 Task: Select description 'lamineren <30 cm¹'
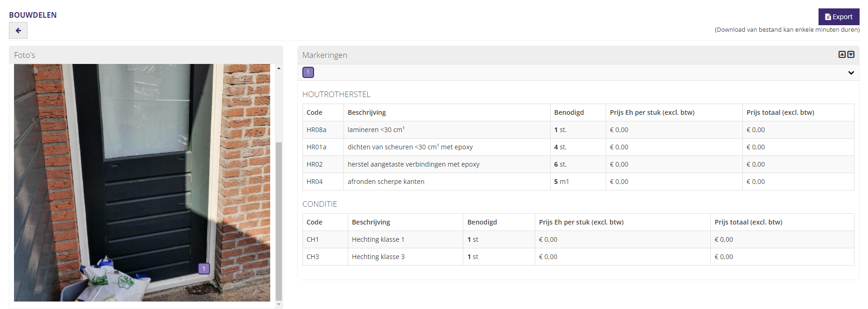click(376, 130)
